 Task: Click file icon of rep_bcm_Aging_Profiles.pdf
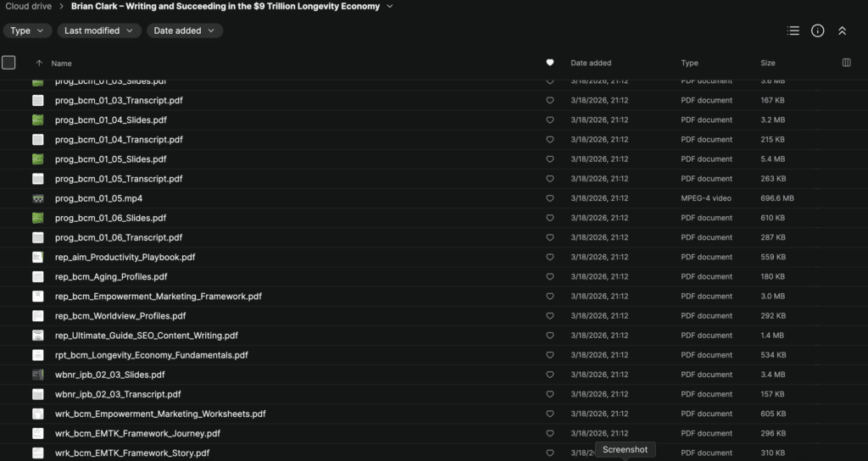point(37,277)
